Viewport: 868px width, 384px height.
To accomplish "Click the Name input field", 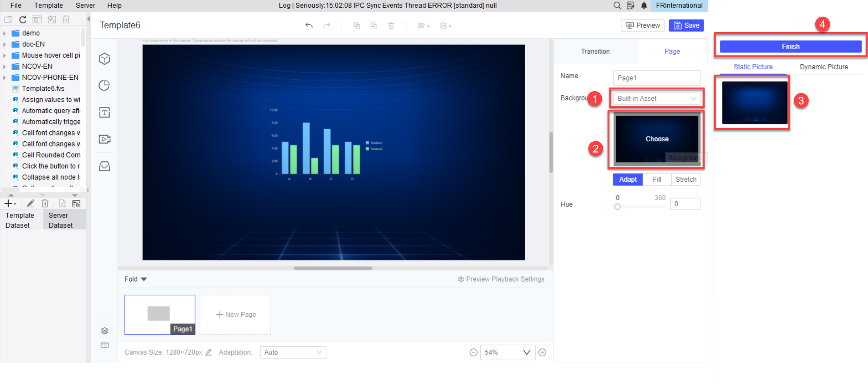I will click(x=657, y=78).
